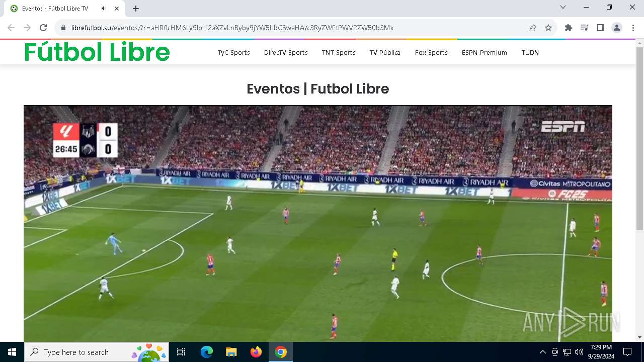This screenshot has width=644, height=362.
Task: Click the browser forward arrow
Action: click(x=27, y=28)
